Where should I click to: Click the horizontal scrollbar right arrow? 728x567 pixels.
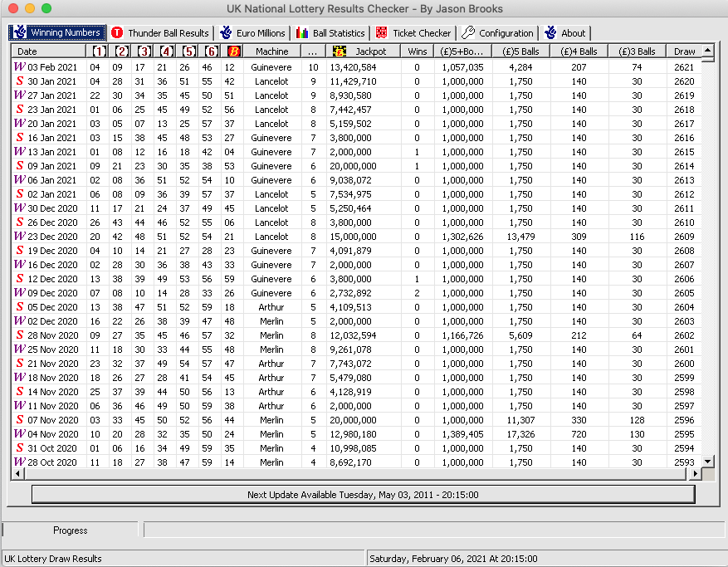point(695,473)
